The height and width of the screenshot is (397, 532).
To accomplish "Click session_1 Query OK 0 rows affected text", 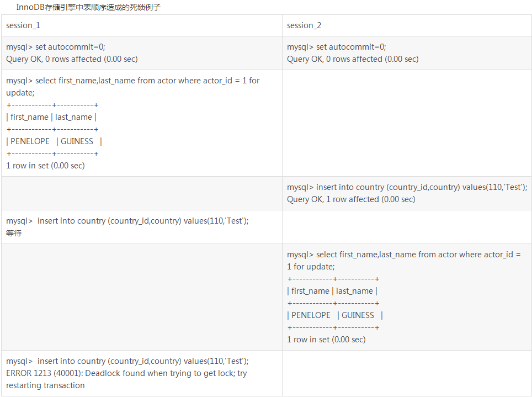I will (x=72, y=59).
